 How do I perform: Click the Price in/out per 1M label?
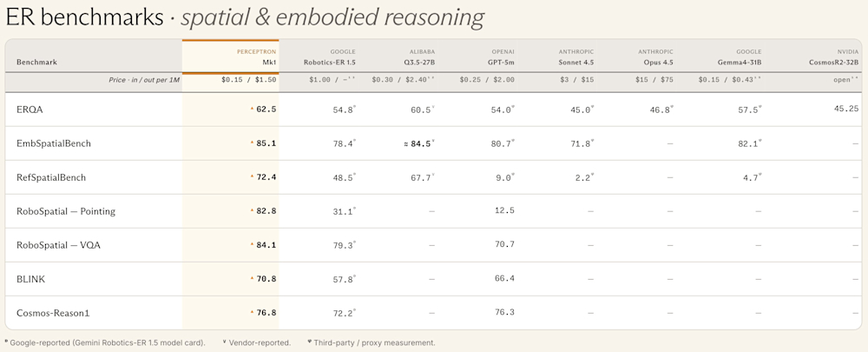144,80
